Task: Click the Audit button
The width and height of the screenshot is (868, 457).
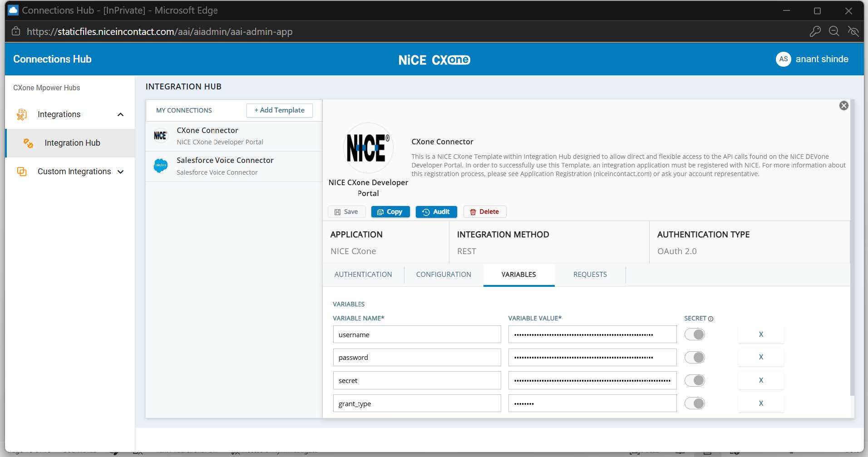Action: (x=436, y=212)
